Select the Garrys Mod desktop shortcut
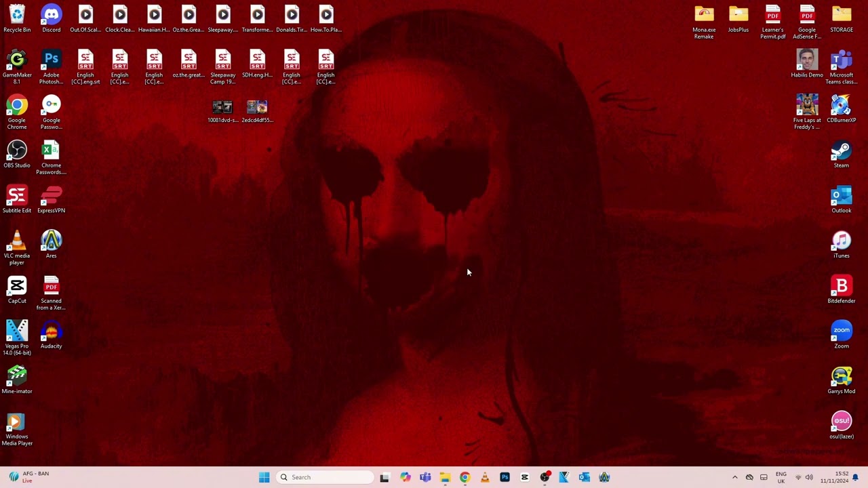Screen dimensions: 868x488 [841, 381]
